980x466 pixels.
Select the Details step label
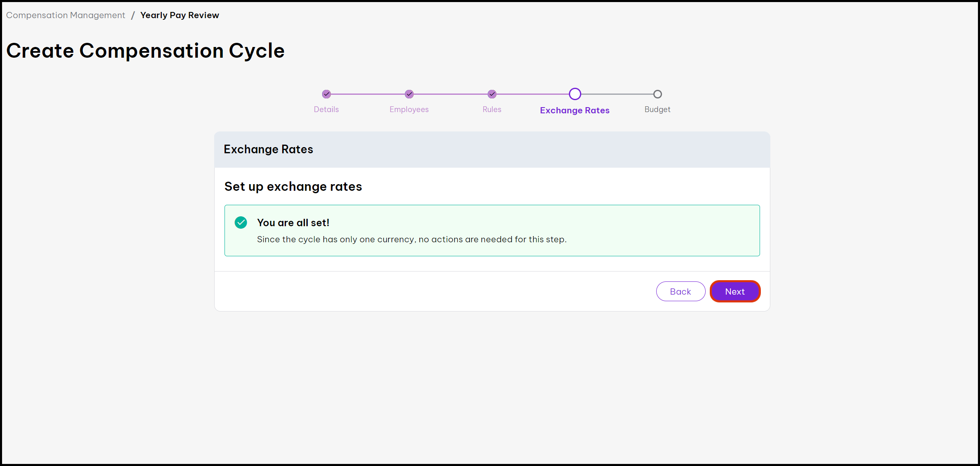(x=326, y=109)
